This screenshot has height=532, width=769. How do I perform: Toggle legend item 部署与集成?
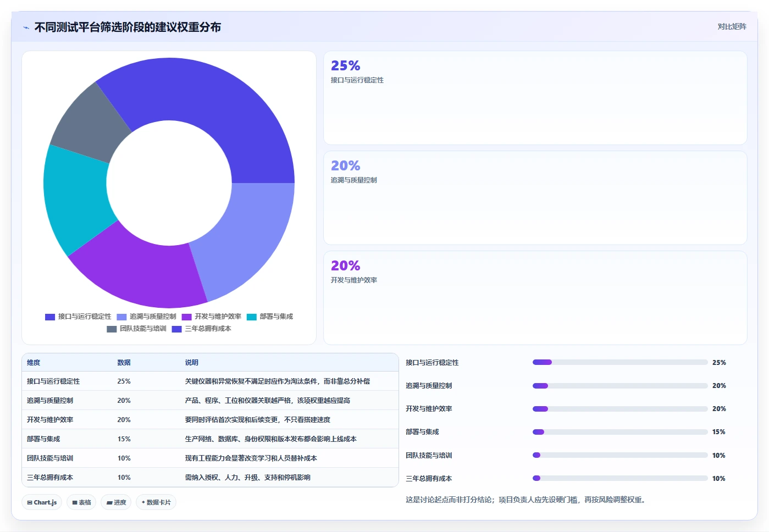point(270,317)
